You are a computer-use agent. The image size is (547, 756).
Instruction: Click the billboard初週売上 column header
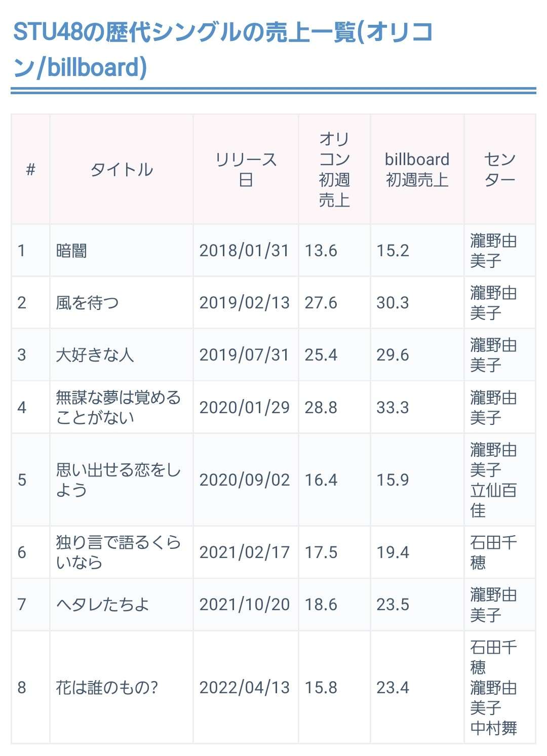(x=417, y=170)
